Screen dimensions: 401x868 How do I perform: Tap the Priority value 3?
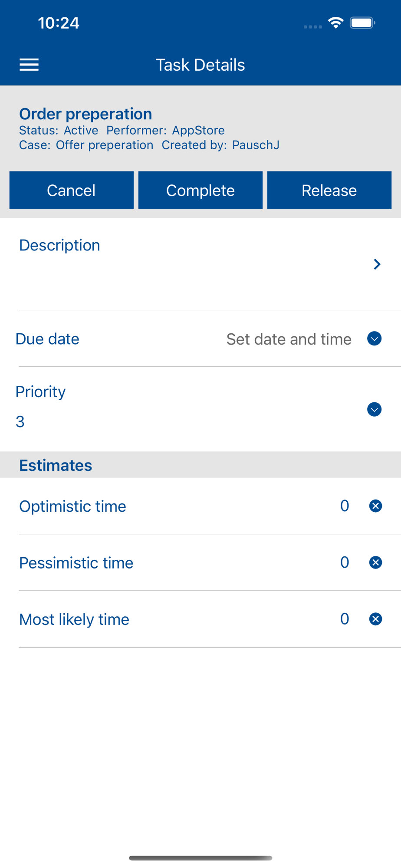tap(20, 421)
